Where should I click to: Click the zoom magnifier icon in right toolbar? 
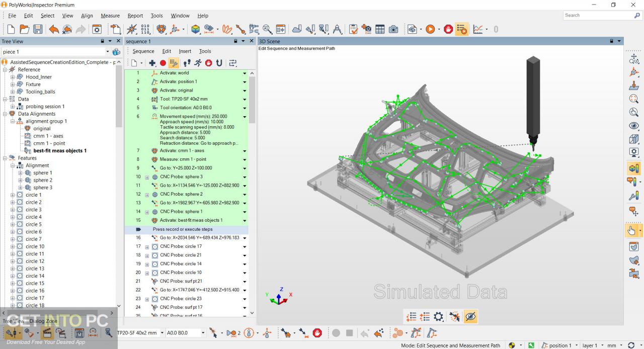(634, 99)
